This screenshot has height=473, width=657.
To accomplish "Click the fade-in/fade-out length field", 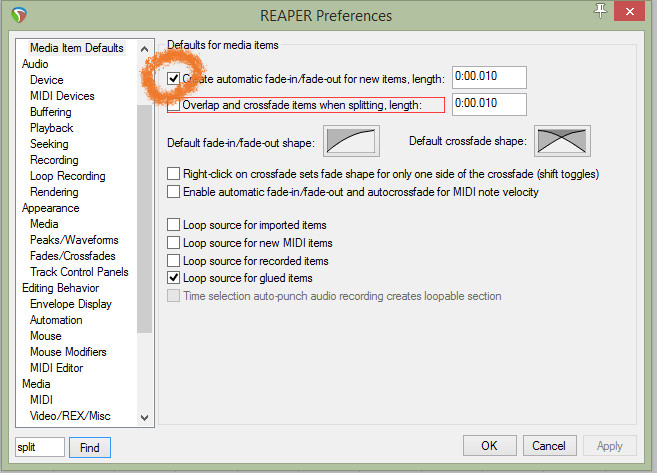I will (x=489, y=77).
